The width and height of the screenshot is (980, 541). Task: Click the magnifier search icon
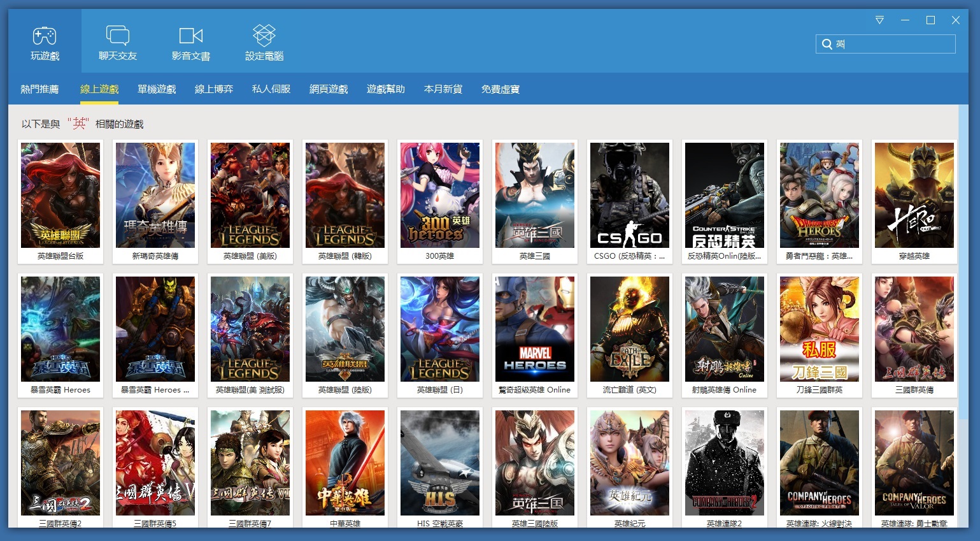(x=827, y=44)
